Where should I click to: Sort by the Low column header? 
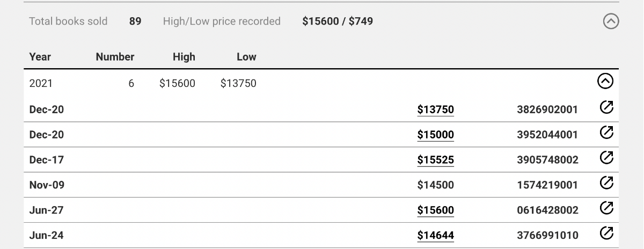coord(246,57)
